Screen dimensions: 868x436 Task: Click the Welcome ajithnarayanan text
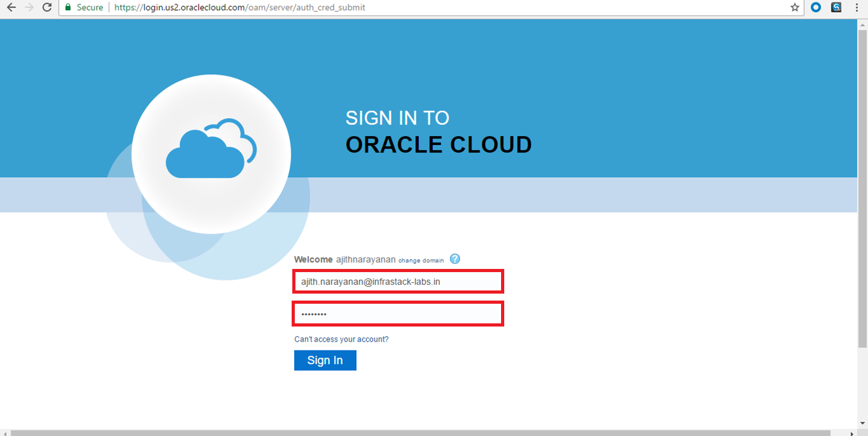tap(345, 259)
